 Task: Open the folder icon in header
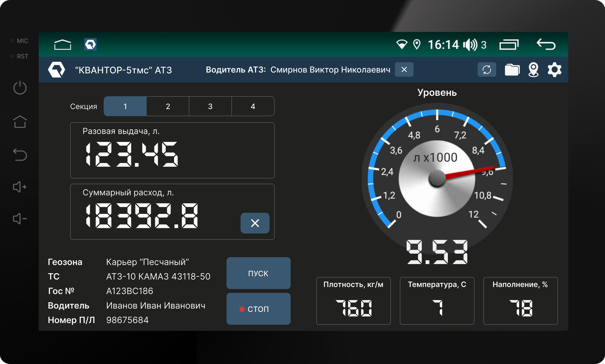(x=512, y=69)
